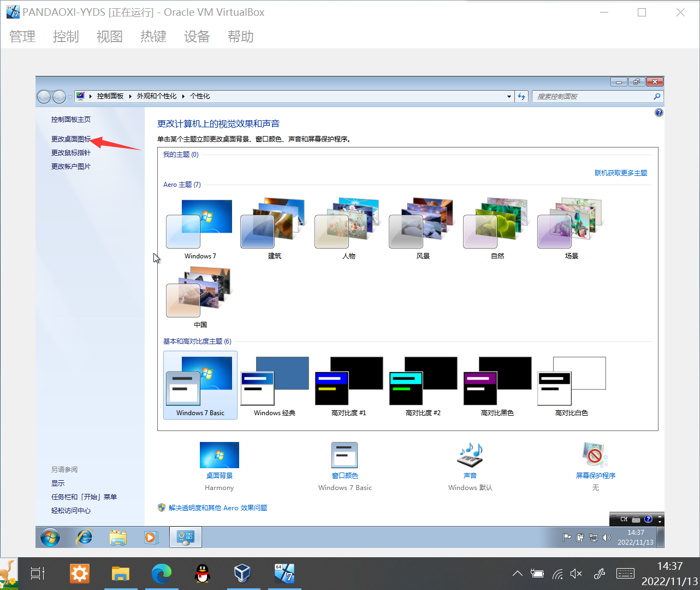Launch Microsoft Edge from host taskbar
700x590 pixels.
(x=161, y=574)
